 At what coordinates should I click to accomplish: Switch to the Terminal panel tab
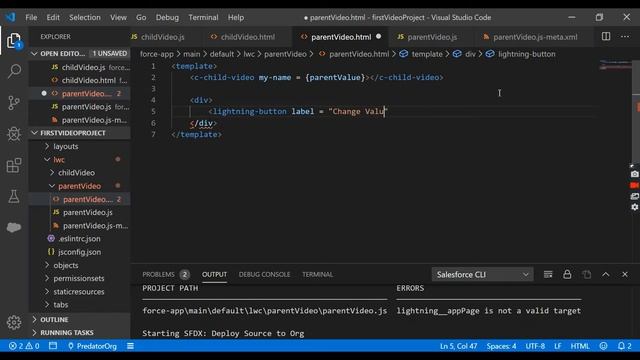click(x=317, y=274)
